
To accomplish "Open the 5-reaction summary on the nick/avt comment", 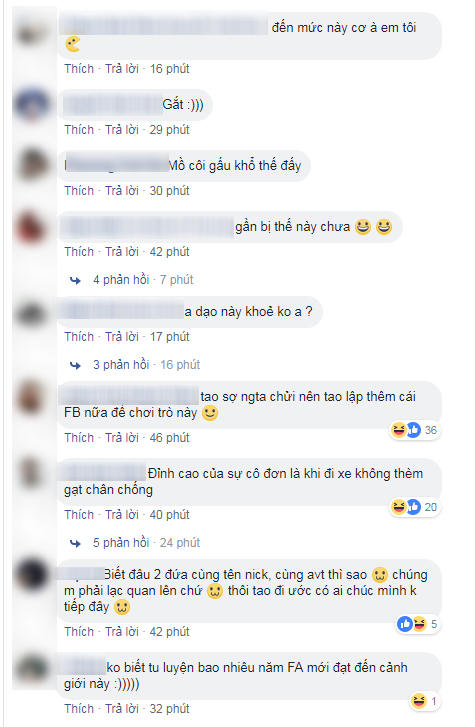I will (x=417, y=624).
